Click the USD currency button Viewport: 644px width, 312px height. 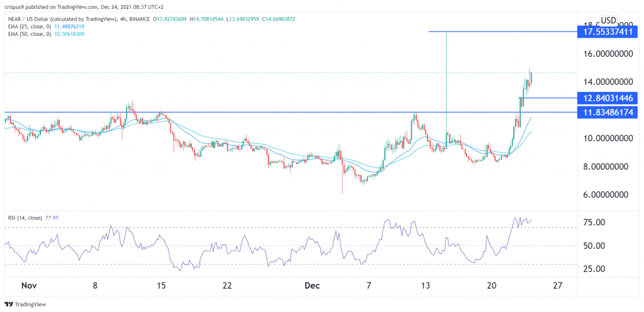coord(608,20)
